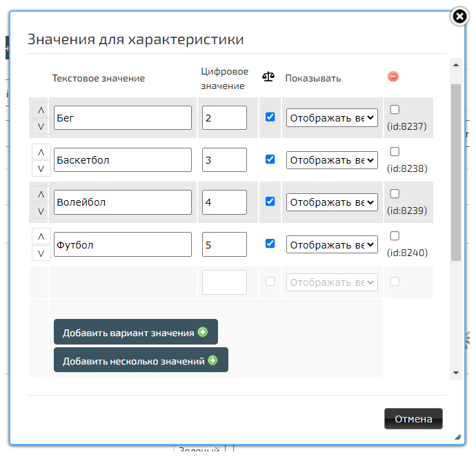Open the display dropdown for Футбол row
Screen dimensions: 476x457
(x=332, y=244)
